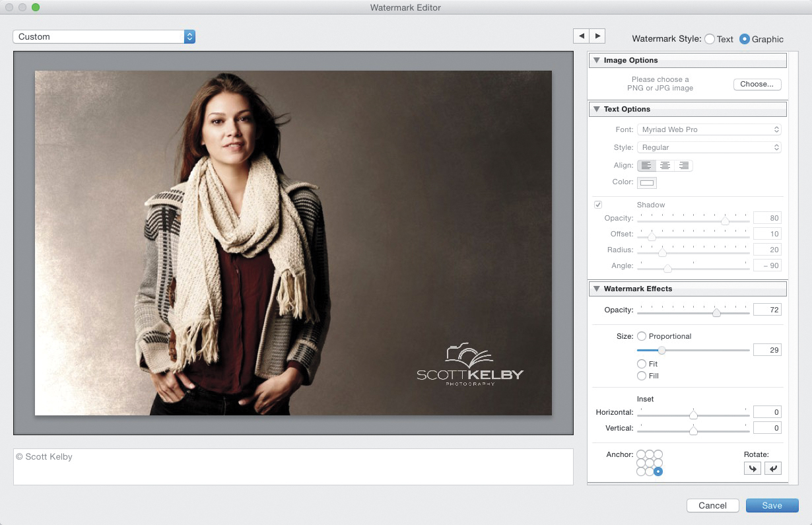Open the Custom preset dropdown
This screenshot has height=525, width=812.
(x=104, y=37)
